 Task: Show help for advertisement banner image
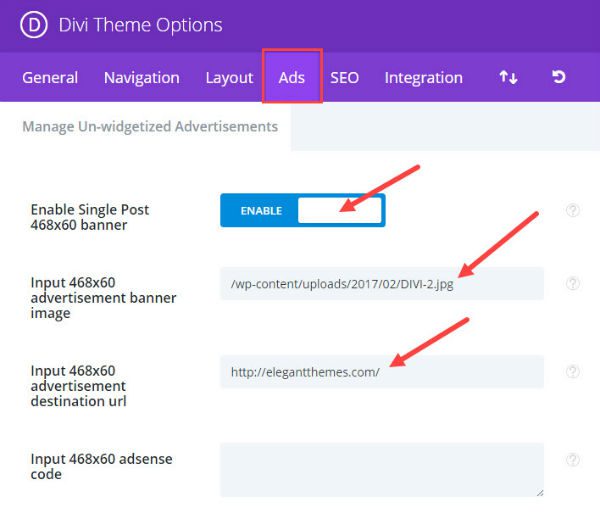[x=573, y=283]
